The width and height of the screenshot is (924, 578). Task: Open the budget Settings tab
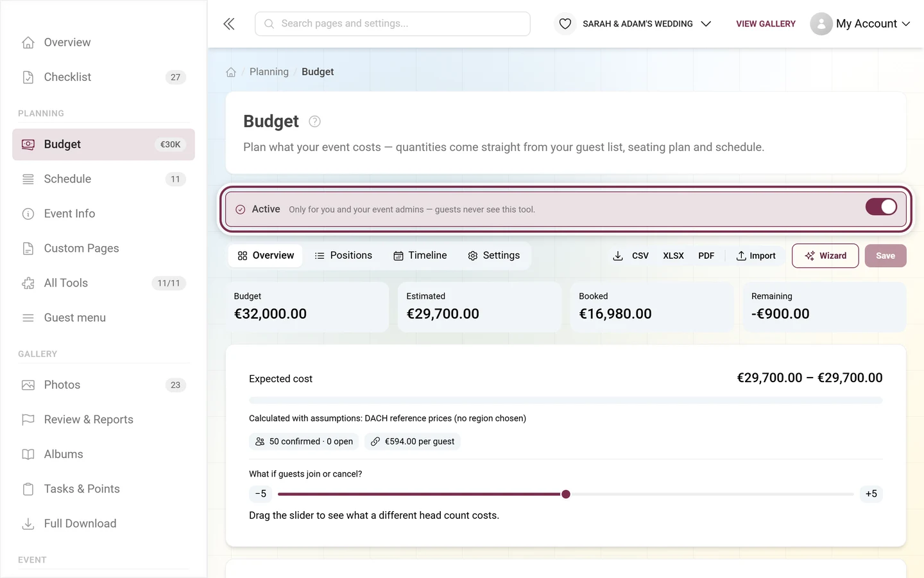point(494,256)
